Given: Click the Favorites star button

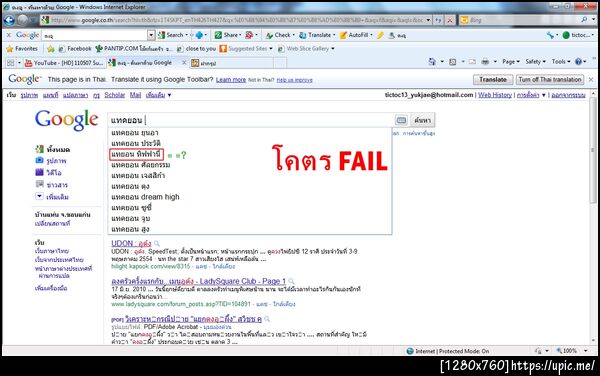Looking at the screenshot, I should (22, 49).
